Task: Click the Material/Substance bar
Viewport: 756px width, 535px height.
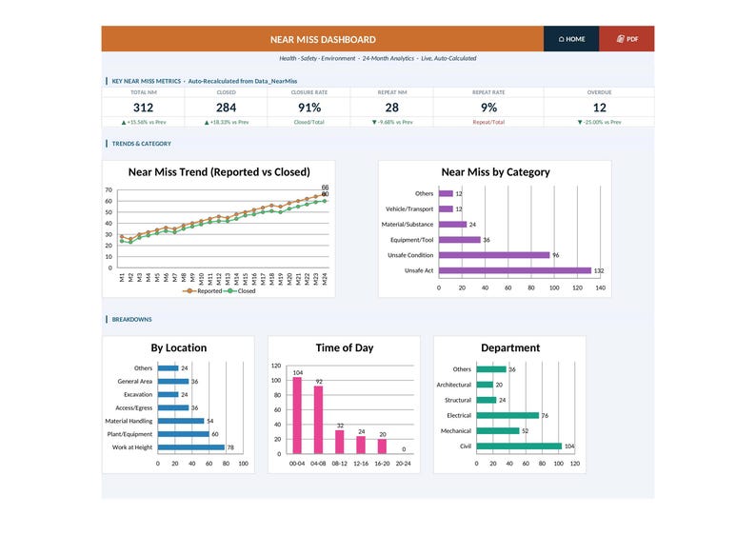Action: (452, 224)
